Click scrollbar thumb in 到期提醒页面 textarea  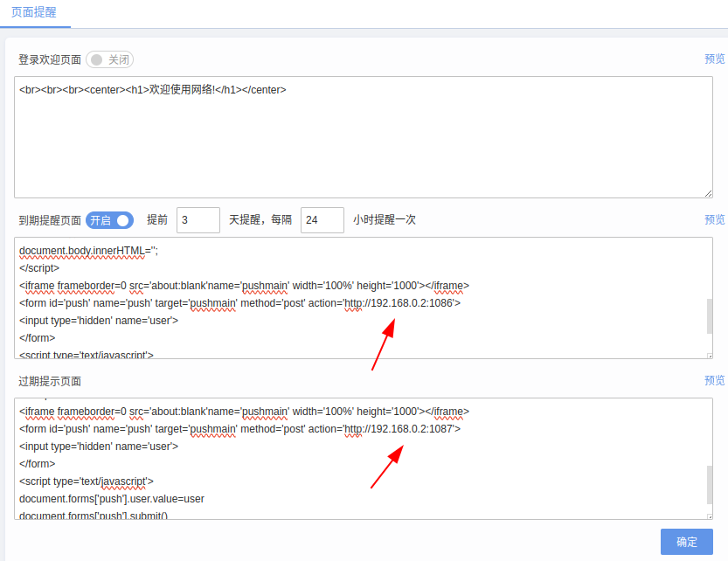point(709,315)
